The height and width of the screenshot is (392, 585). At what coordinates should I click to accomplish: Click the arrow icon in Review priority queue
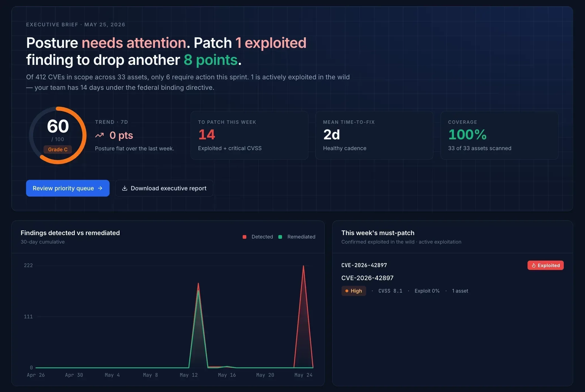pos(100,188)
